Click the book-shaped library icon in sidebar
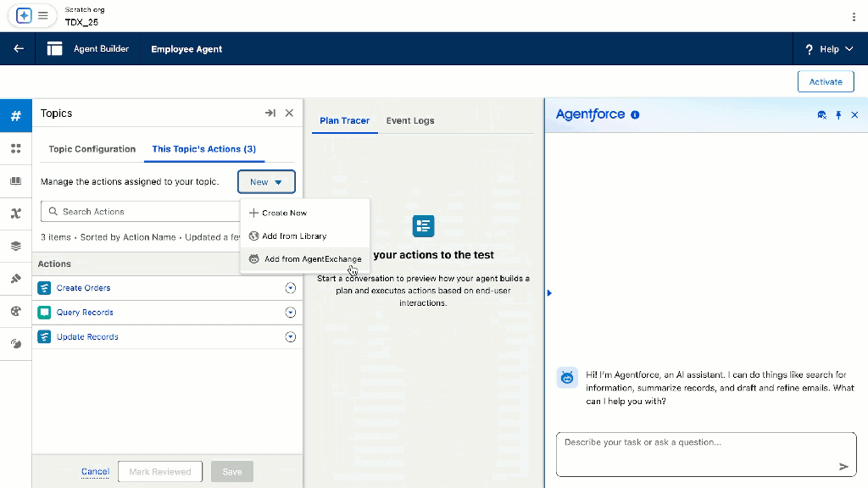Viewport: 868px width, 488px height. tap(15, 180)
